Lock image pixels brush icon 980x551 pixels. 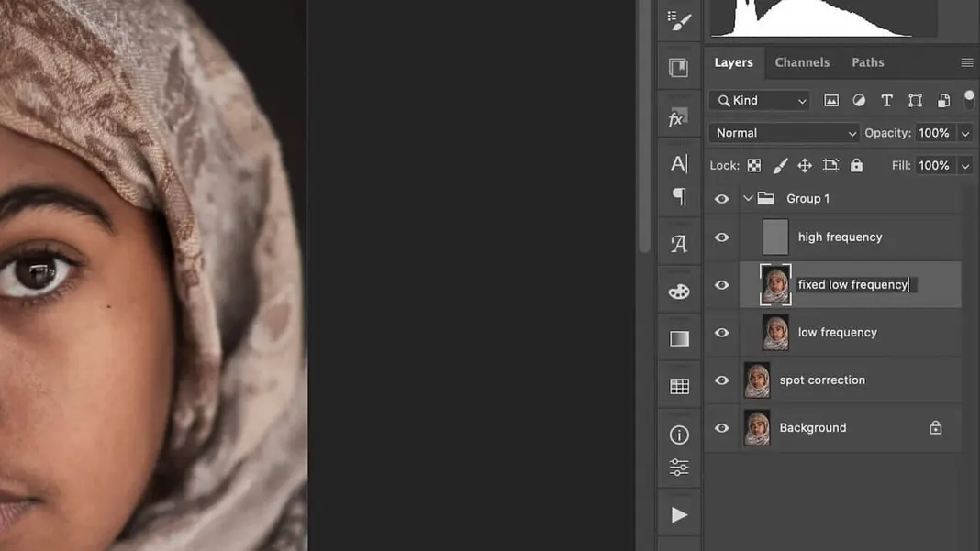[x=780, y=166]
